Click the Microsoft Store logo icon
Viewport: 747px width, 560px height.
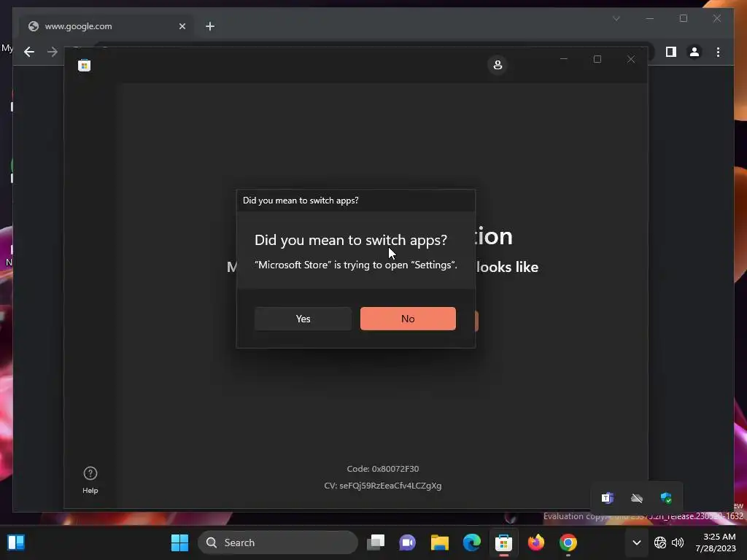tap(85, 65)
